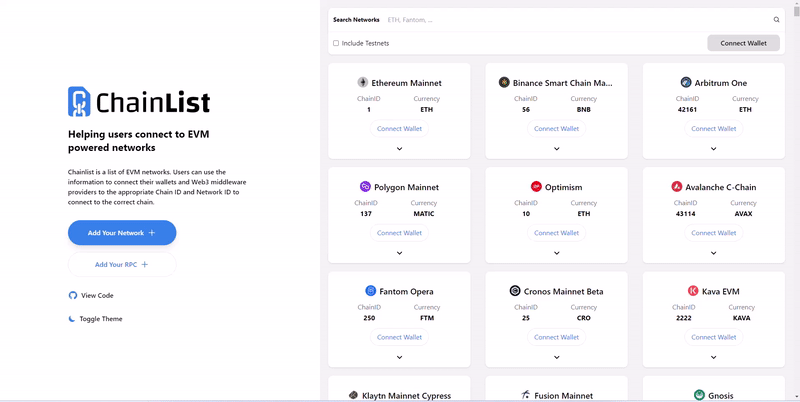Click the Gnosis chain icon
This screenshot has width=800, height=402.
pos(699,395)
